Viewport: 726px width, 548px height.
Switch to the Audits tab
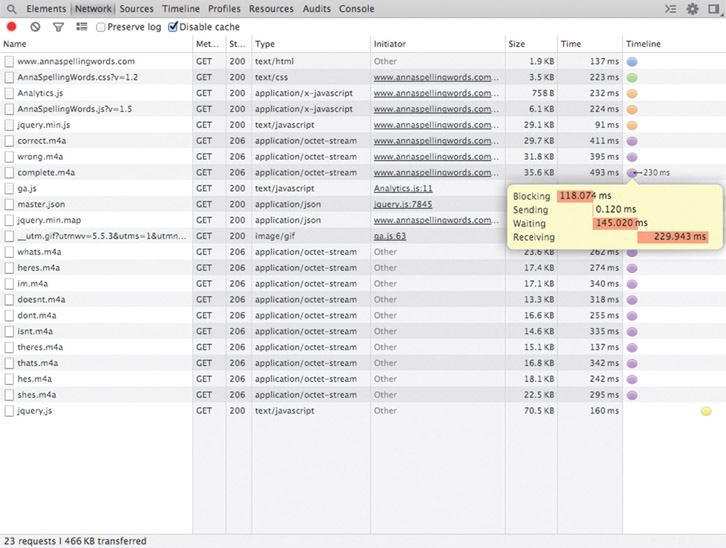[317, 9]
